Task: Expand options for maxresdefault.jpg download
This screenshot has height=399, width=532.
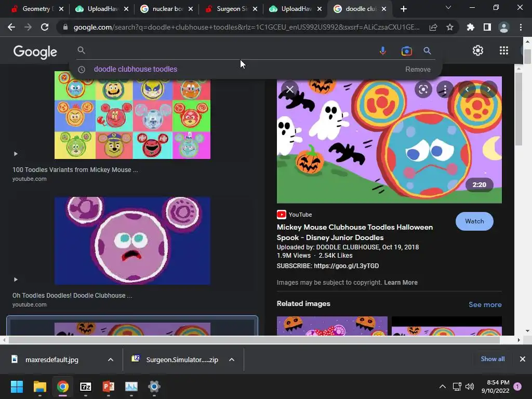Action: [x=111, y=360]
